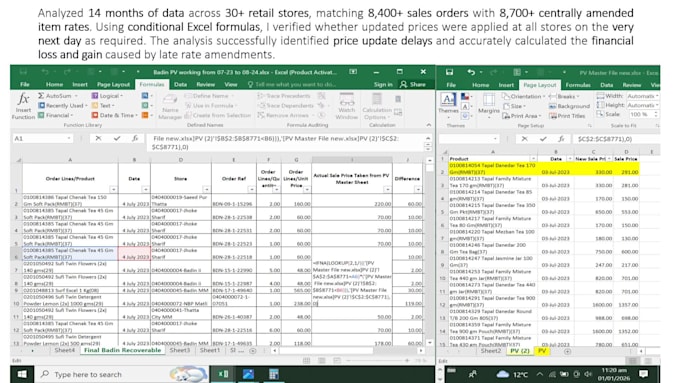680x383 pixels.
Task: Click Print Titles
Action: click(x=567, y=116)
